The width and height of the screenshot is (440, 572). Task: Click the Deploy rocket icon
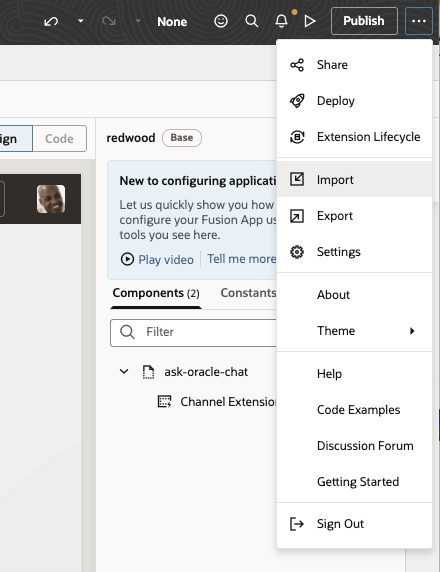click(297, 101)
